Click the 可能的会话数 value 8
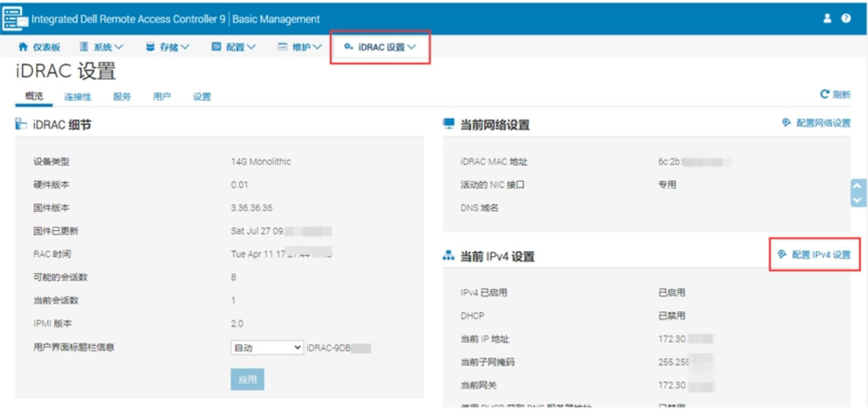This screenshot has width=868, height=416. coord(233,277)
